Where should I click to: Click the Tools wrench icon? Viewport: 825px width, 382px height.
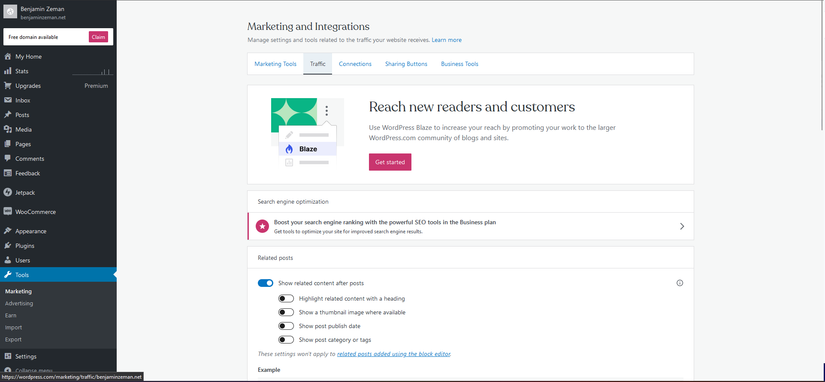[7, 275]
